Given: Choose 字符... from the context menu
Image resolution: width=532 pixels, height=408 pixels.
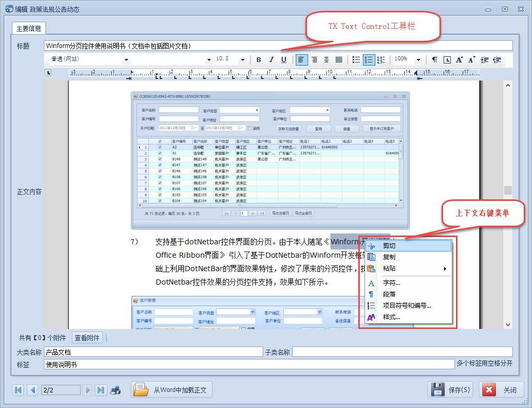Looking at the screenshot, I should (408, 283).
